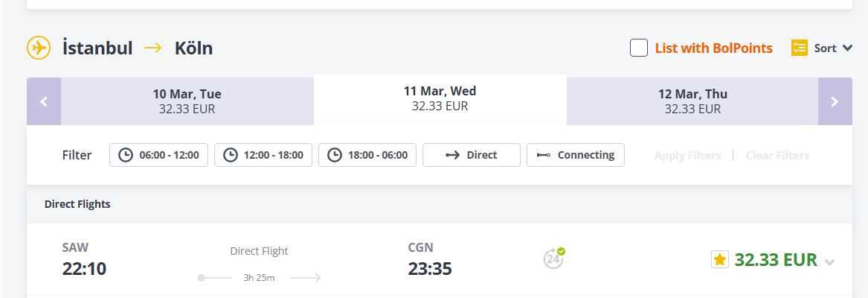This screenshot has height=298, width=868.
Task: Toggle the 18:00 - 06:00 time filter
Action: (x=367, y=155)
